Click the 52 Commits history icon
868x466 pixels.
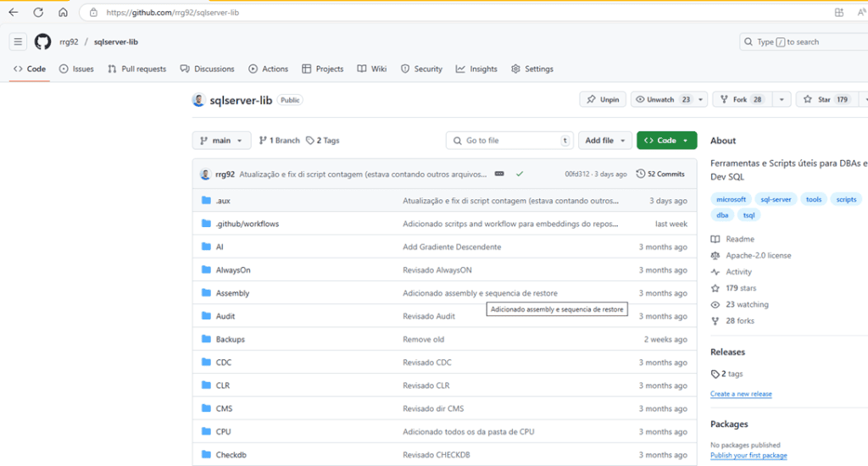coord(641,174)
